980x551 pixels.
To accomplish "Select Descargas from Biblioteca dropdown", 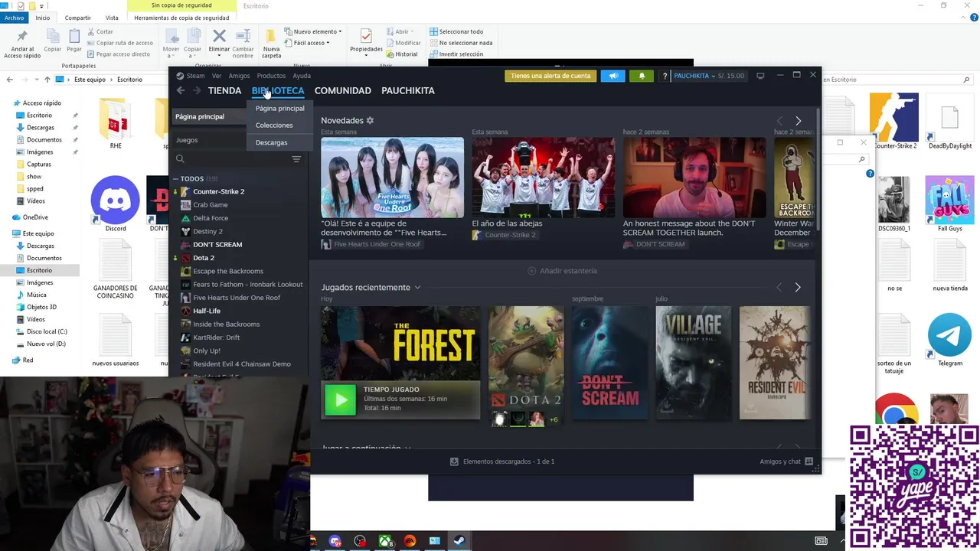I will [x=271, y=142].
